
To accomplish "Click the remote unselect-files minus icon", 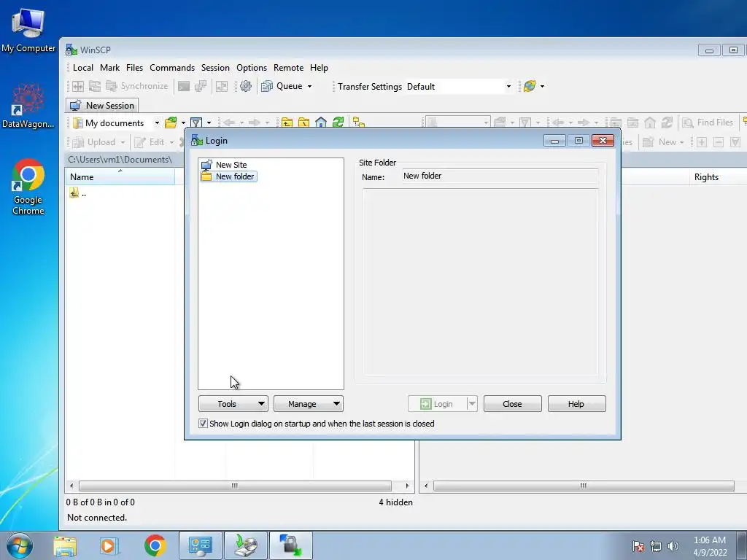I will 719,142.
